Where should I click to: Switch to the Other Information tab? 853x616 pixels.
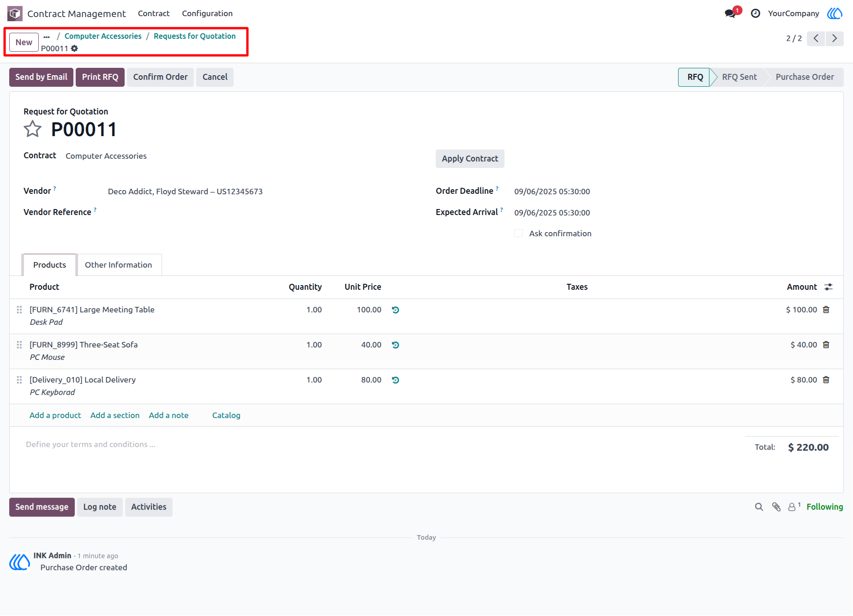tap(119, 265)
